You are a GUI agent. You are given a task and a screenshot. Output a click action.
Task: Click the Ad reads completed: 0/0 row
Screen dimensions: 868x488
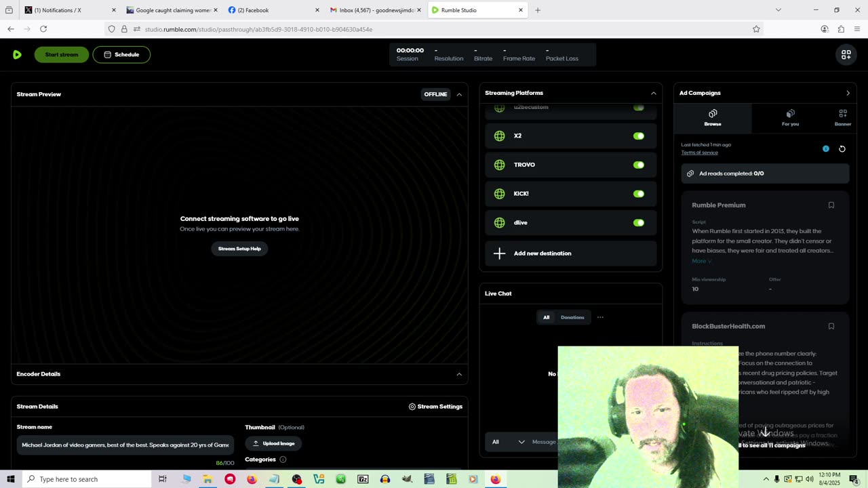(x=765, y=174)
